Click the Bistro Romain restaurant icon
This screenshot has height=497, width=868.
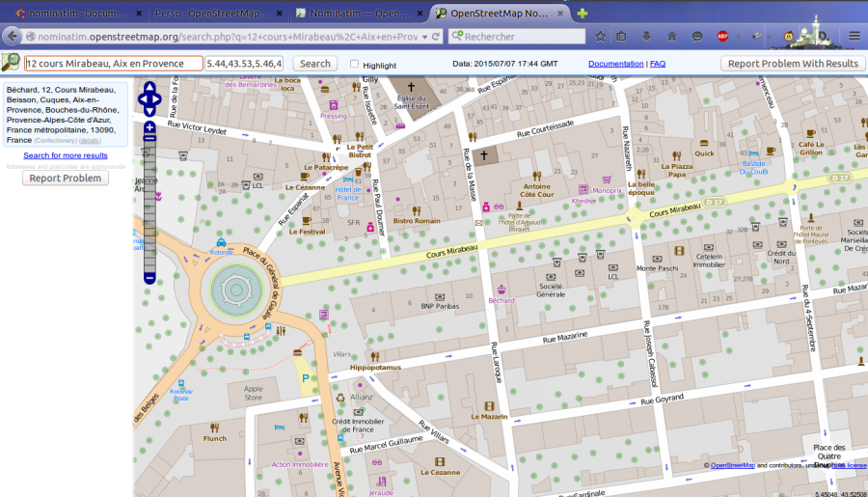click(x=417, y=210)
